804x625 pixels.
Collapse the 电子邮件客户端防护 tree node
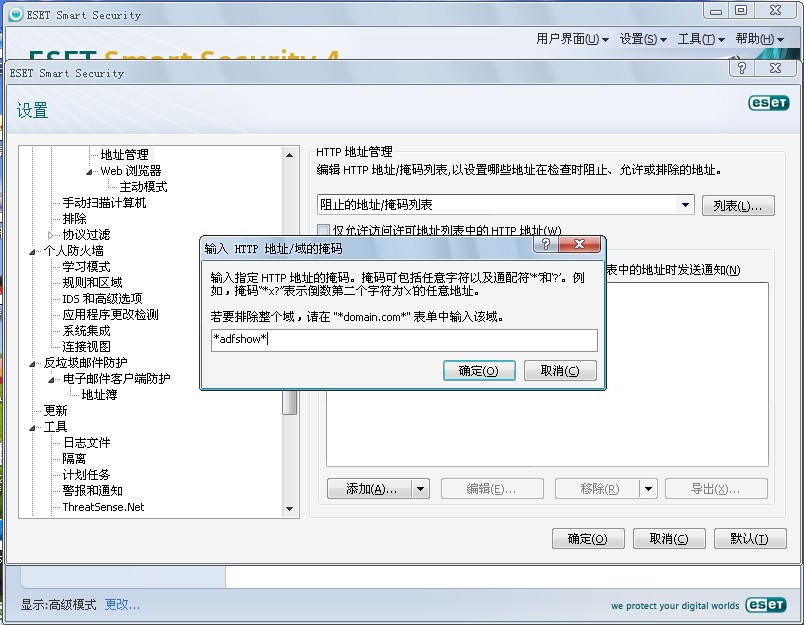[51, 379]
